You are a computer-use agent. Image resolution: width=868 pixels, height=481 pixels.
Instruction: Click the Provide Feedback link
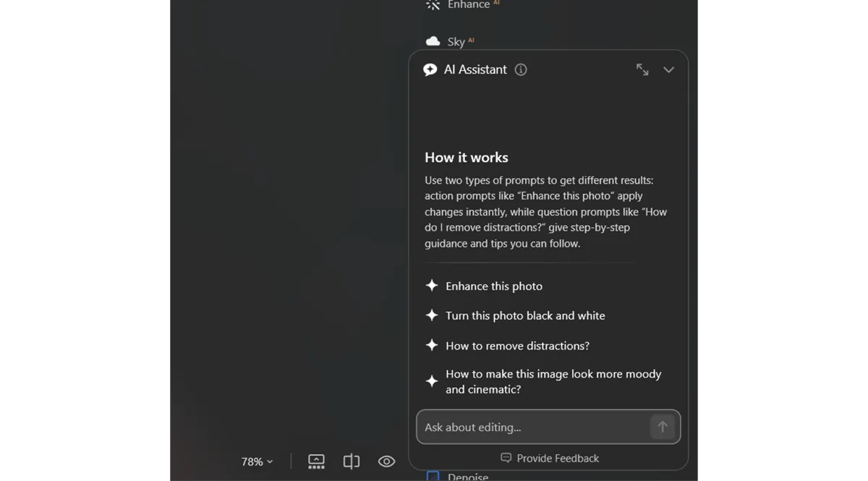pos(558,458)
